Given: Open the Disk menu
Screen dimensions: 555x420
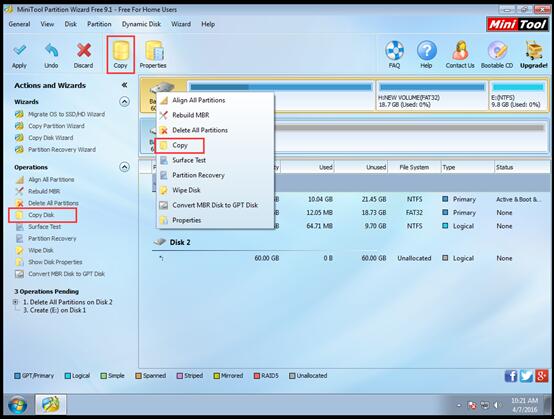Looking at the screenshot, I should point(70,24).
